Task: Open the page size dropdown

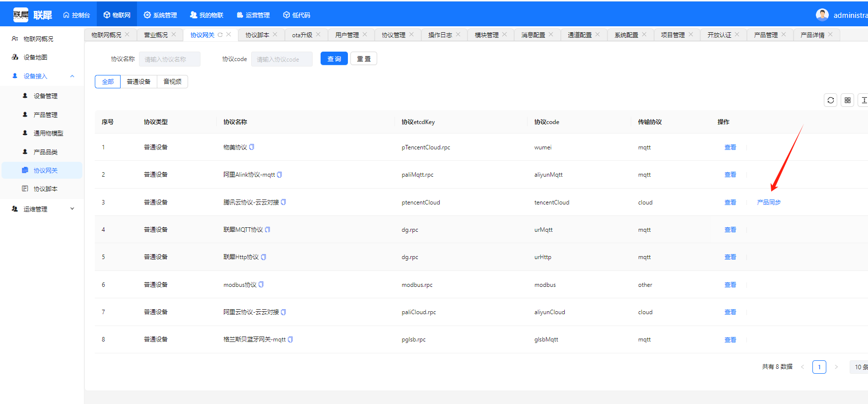Action: tap(860, 367)
